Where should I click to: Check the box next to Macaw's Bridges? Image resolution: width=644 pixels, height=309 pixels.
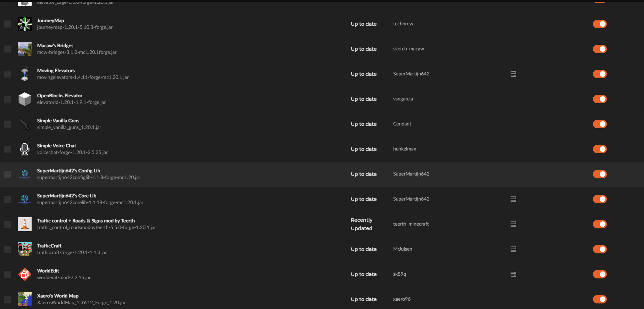coord(7,49)
